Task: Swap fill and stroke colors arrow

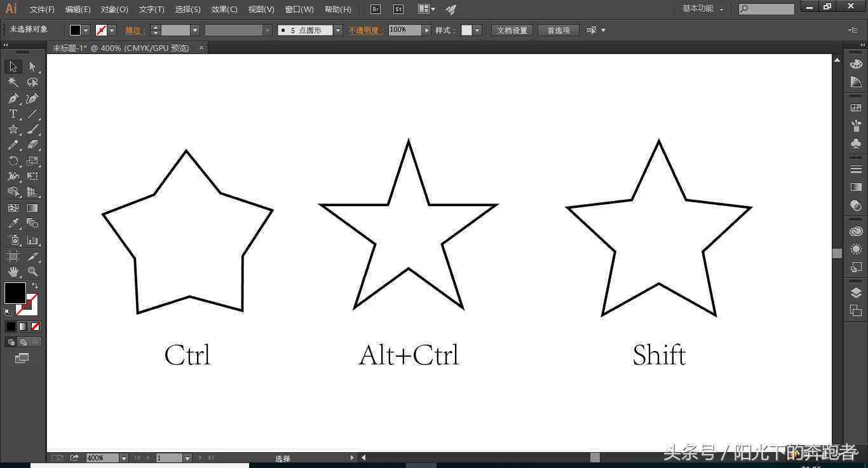Action: [35, 286]
